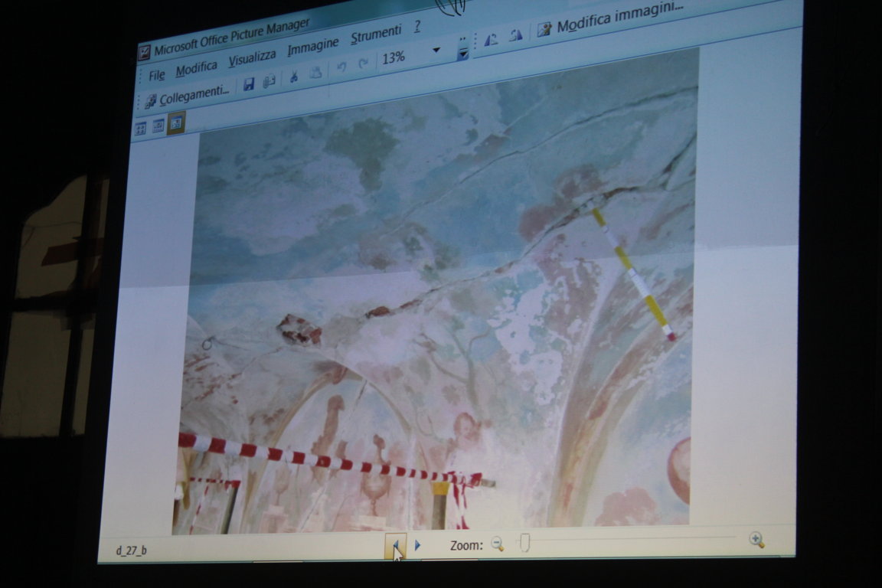Open the Modifica menu
The width and height of the screenshot is (882, 588).
(196, 69)
